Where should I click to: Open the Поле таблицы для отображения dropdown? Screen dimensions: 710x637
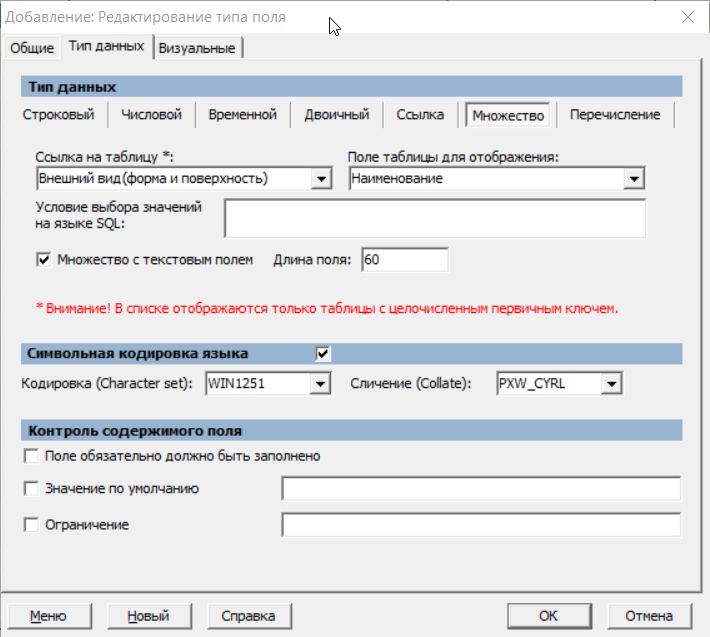tap(633, 179)
